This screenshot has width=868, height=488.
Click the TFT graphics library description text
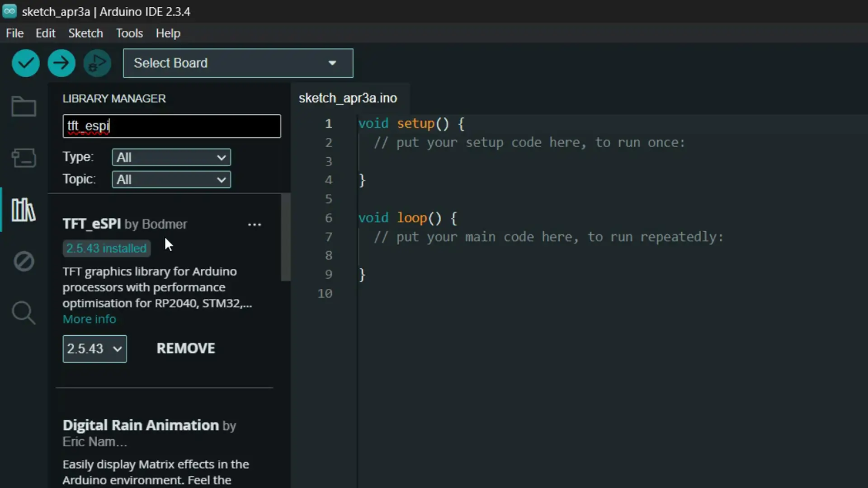point(157,287)
